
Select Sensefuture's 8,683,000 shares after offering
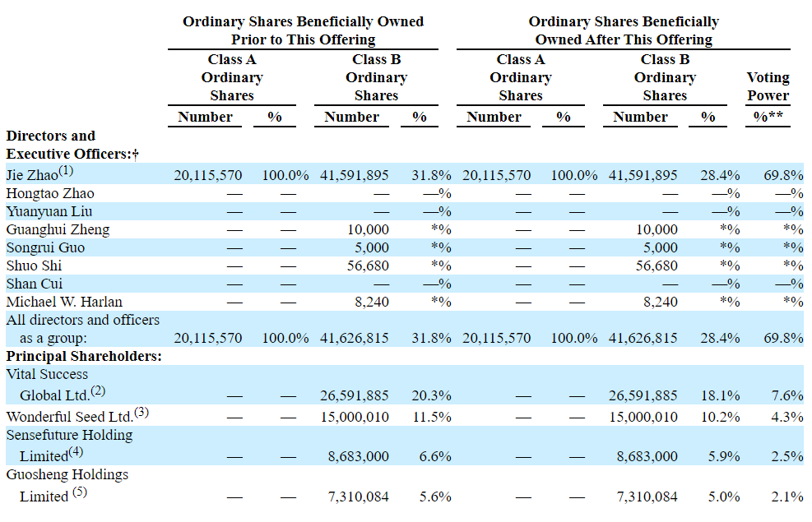point(647,457)
